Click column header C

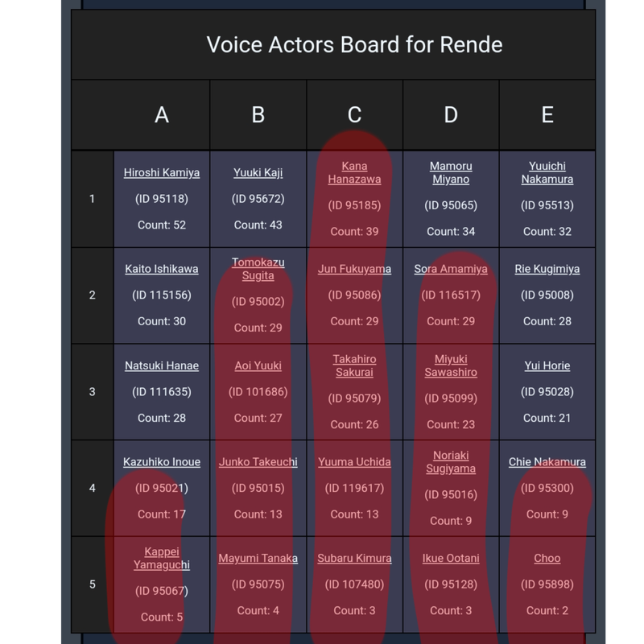coord(354,114)
